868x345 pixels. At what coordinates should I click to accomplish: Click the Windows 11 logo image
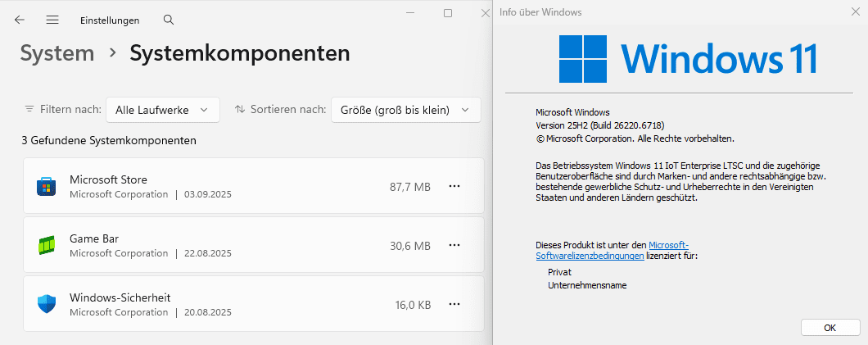pos(688,59)
